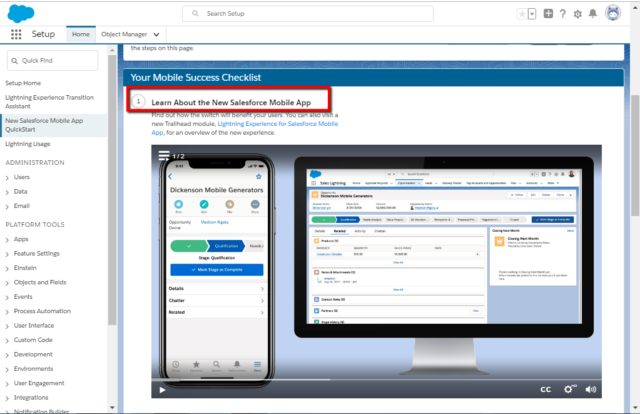This screenshot has width=640, height=414.
Task: Mute the video volume
Action: click(x=591, y=388)
